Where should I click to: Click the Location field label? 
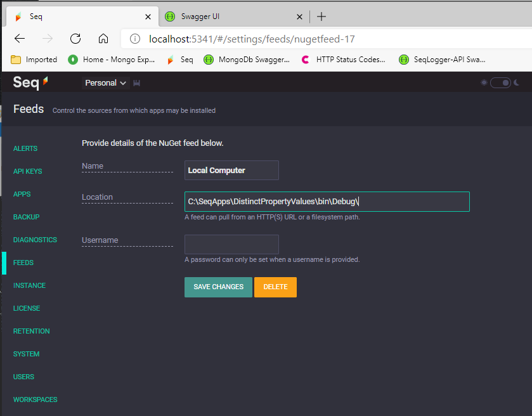[x=98, y=197]
